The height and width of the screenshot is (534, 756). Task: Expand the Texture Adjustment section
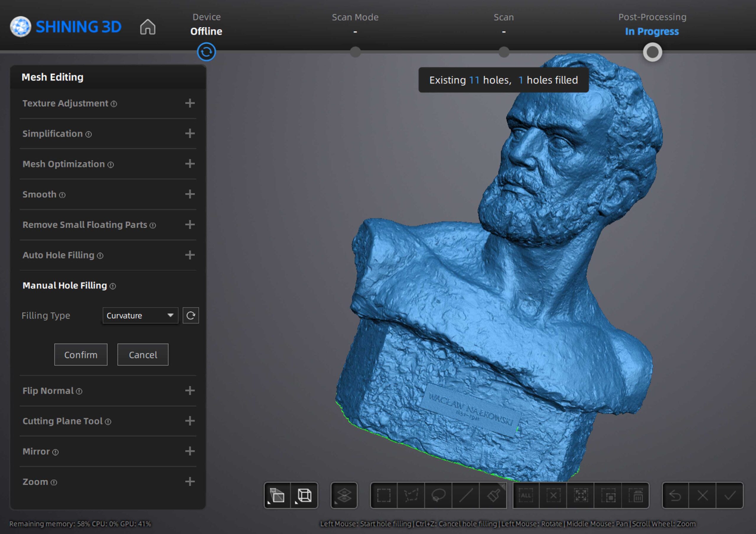190,103
